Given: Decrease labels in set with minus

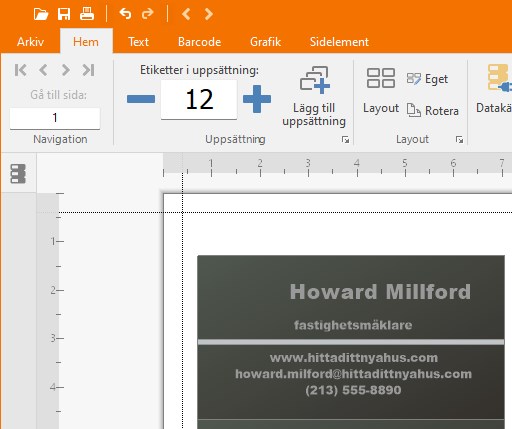Looking at the screenshot, I should point(141,99).
